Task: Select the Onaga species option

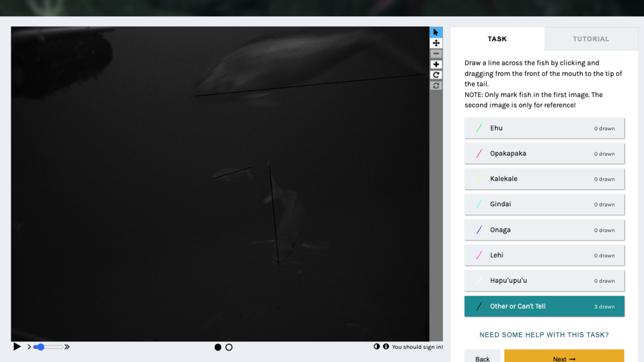Action: 544,230
